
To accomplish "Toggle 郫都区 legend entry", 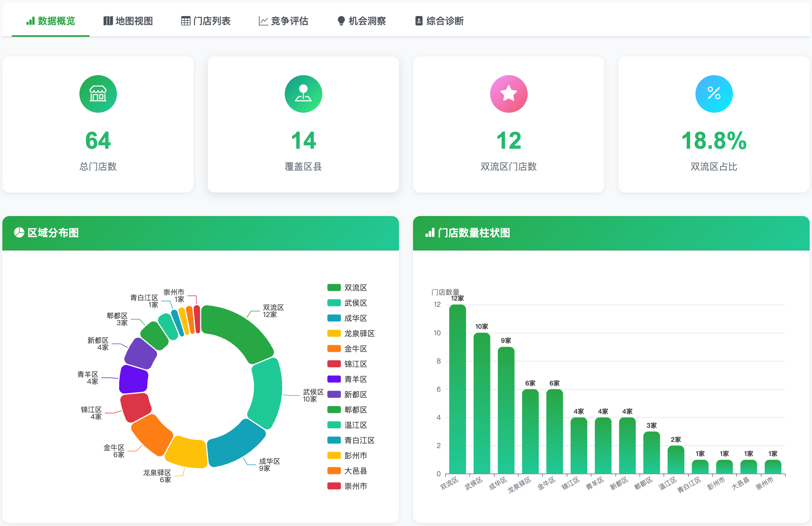I will point(347,410).
